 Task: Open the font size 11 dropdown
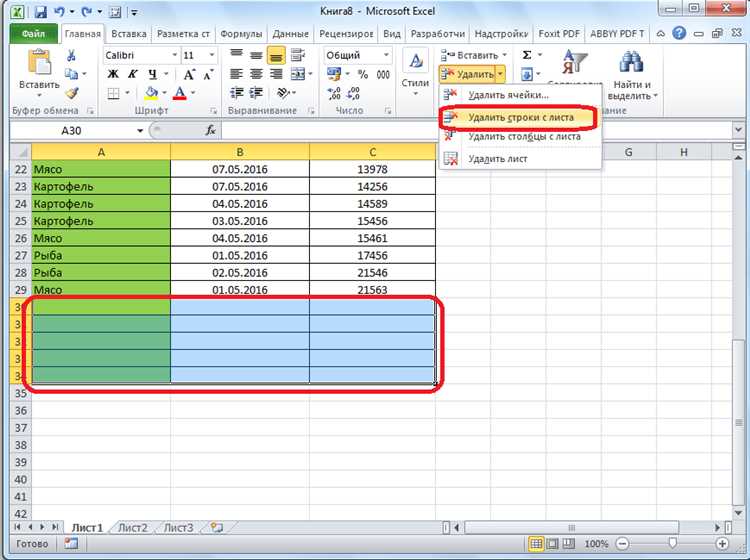[x=212, y=55]
